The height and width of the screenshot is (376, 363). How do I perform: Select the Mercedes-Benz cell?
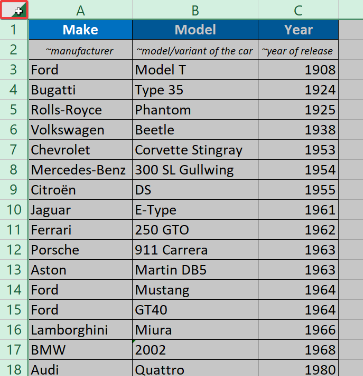coord(80,170)
